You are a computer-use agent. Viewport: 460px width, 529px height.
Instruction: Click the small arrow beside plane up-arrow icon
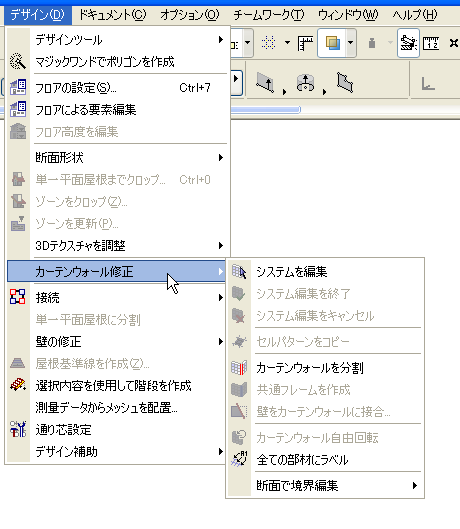285,92
